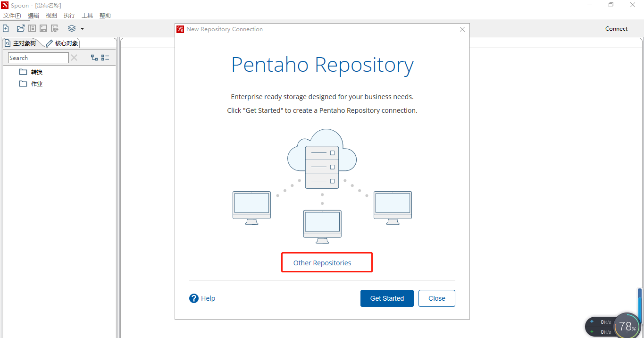This screenshot has width=644, height=338.
Task: Minimize the Spoon window
Action: [590, 5]
